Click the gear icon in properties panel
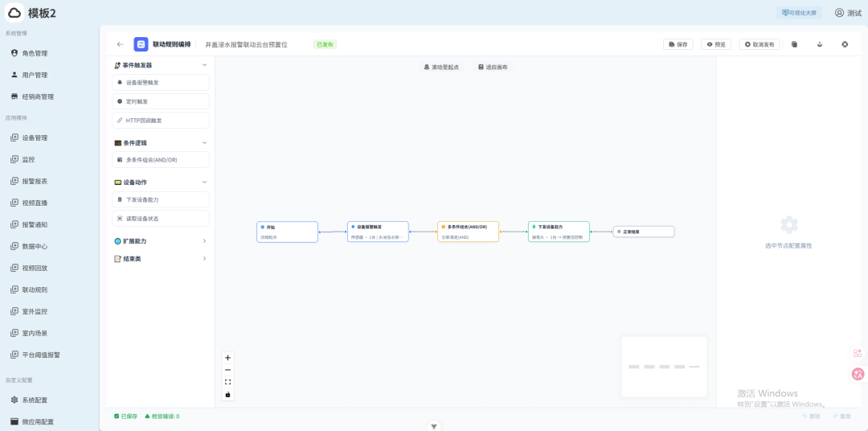 (789, 225)
